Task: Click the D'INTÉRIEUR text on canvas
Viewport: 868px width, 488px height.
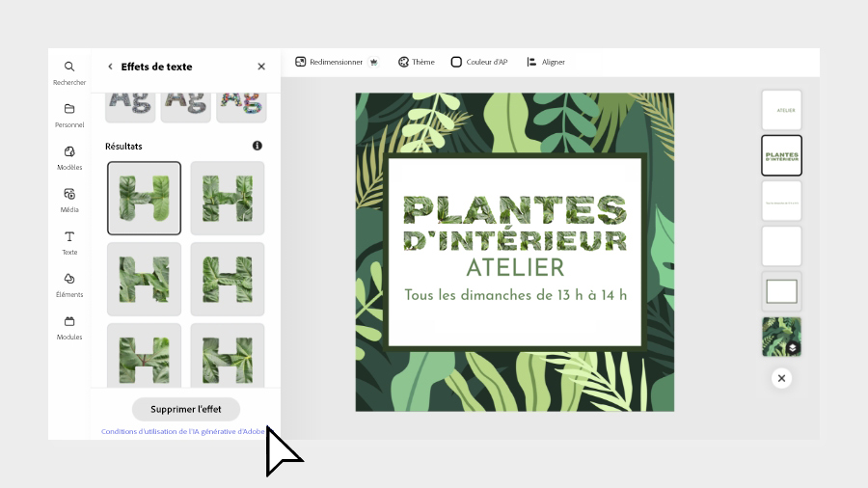Action: pyautogui.click(x=515, y=241)
